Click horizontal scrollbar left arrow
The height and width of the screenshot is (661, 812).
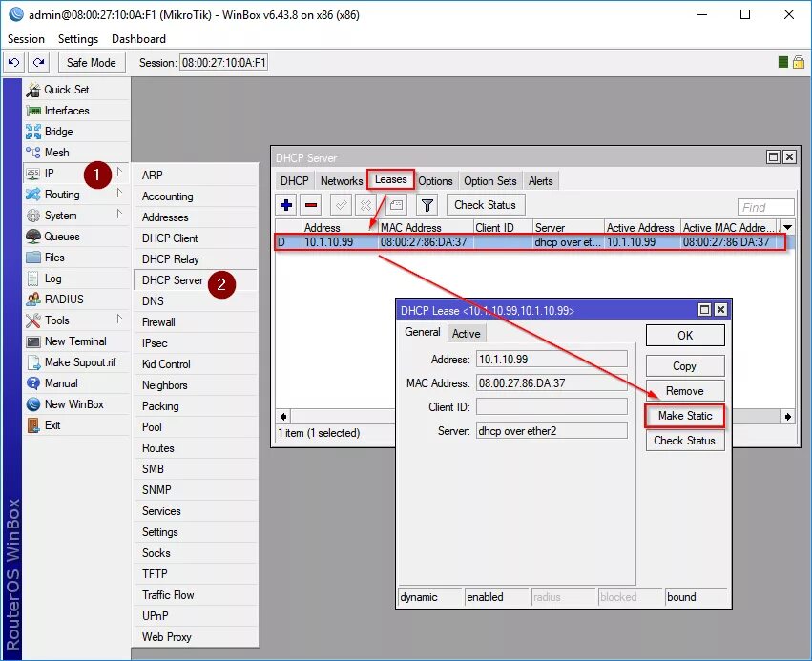(283, 417)
